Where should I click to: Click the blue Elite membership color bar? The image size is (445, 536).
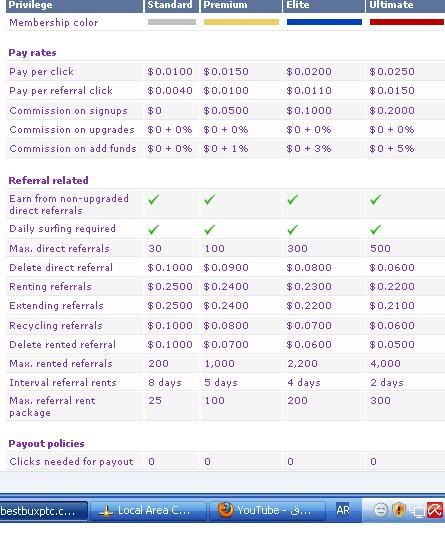click(324, 22)
